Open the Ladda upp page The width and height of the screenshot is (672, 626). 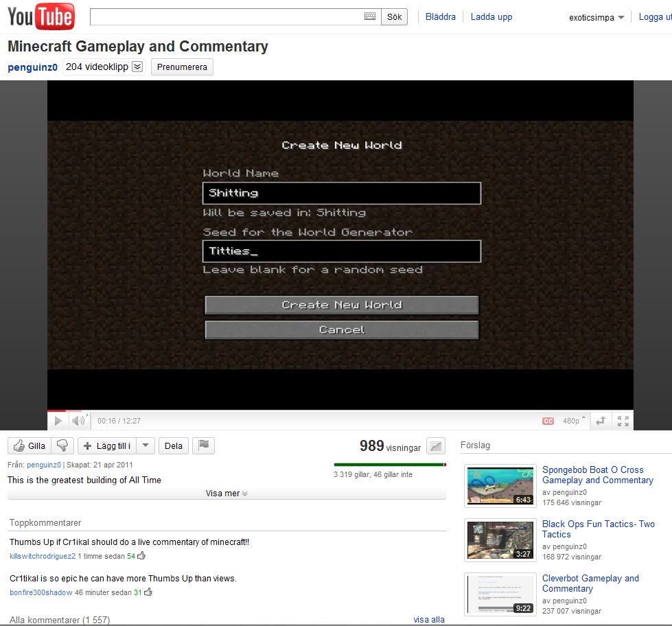point(491,16)
